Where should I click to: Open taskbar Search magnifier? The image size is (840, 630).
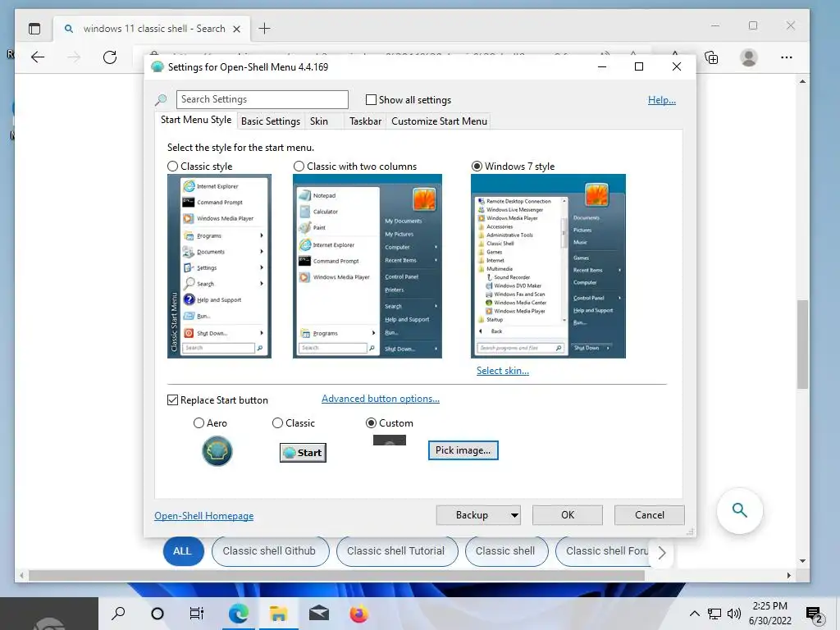click(118, 613)
